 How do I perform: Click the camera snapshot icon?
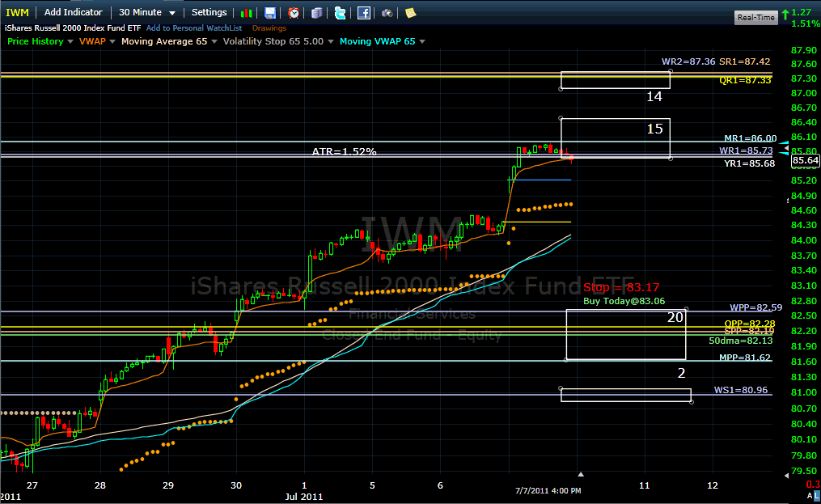[x=387, y=13]
